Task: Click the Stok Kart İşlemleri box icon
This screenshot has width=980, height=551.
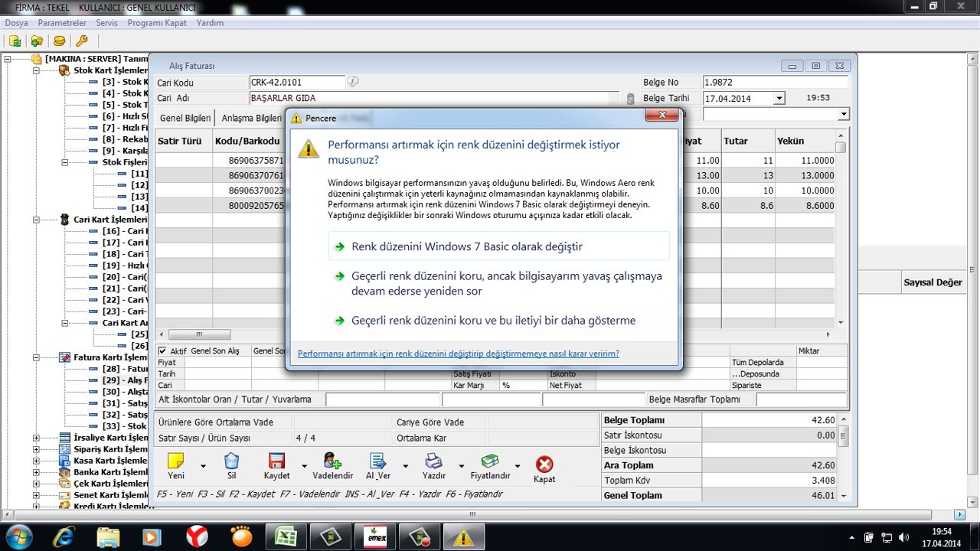Action: point(64,70)
